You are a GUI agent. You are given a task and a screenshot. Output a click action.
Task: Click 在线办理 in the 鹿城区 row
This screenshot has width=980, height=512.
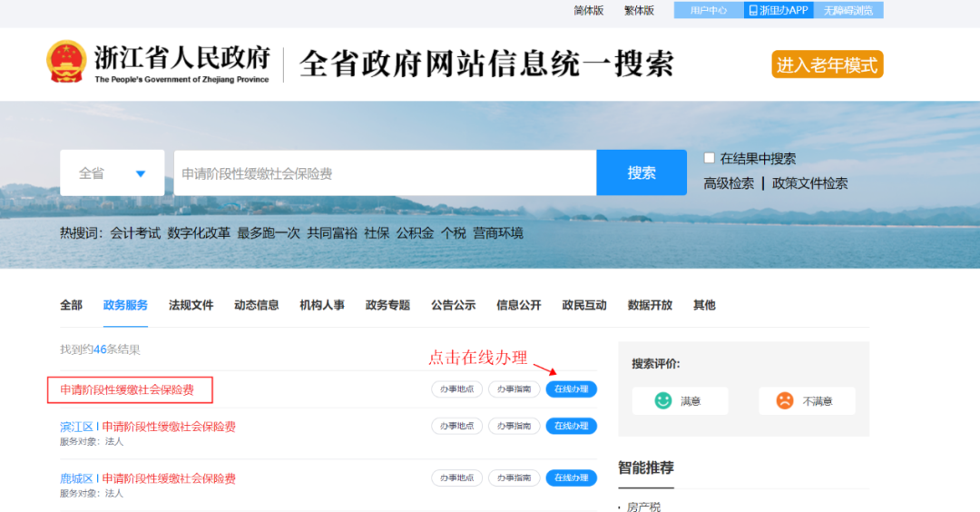pyautogui.click(x=572, y=478)
